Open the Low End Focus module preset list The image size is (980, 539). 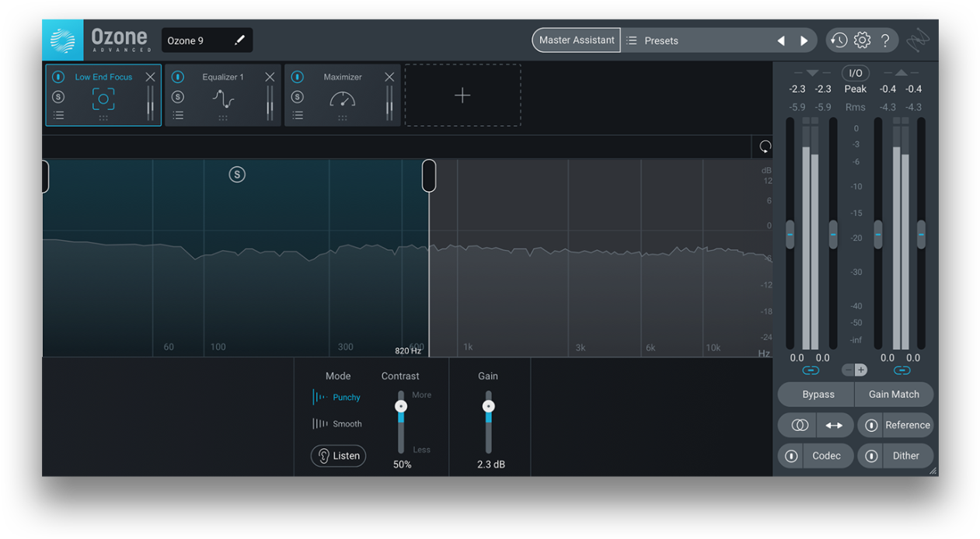58,115
